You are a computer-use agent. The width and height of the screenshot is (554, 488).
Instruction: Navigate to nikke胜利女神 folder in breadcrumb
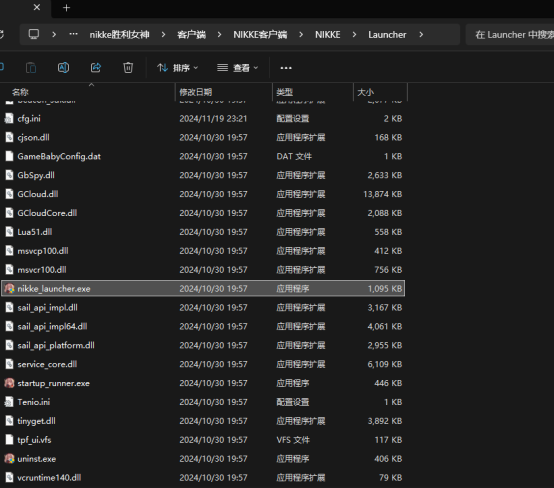[x=119, y=35]
